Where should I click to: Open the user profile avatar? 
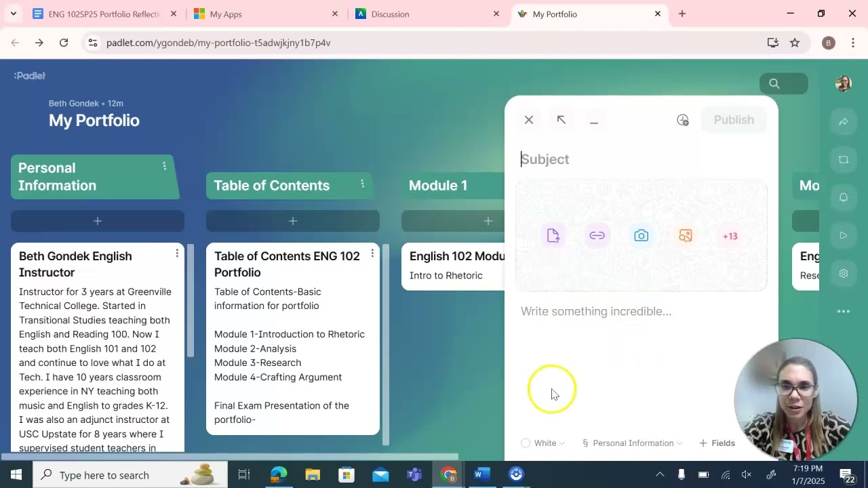click(x=844, y=83)
